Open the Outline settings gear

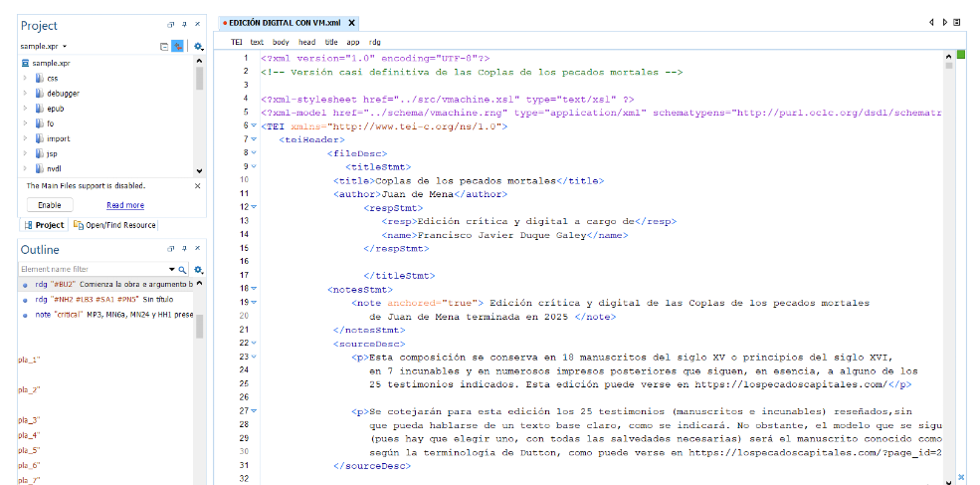(198, 270)
